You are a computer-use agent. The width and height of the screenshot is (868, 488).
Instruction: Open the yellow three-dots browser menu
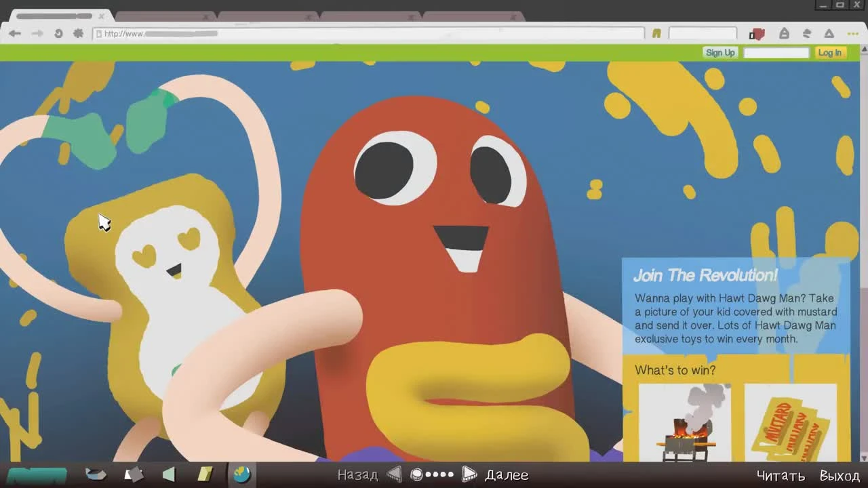(852, 33)
